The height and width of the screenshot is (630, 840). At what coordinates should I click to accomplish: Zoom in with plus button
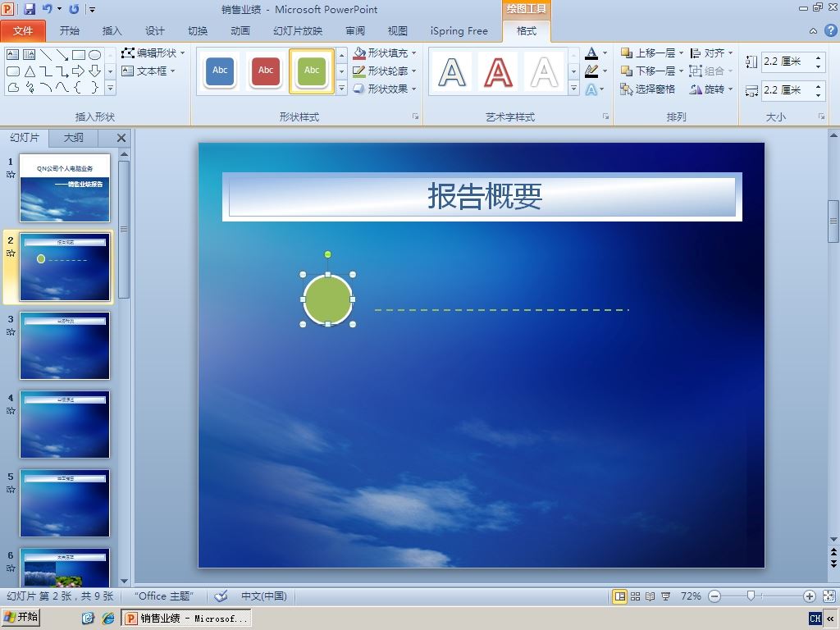[810, 596]
